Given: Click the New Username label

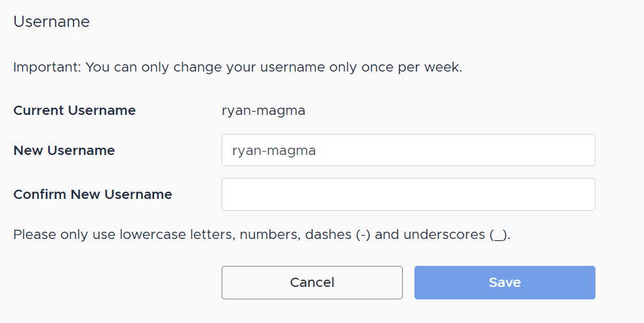Looking at the screenshot, I should click(x=64, y=150).
